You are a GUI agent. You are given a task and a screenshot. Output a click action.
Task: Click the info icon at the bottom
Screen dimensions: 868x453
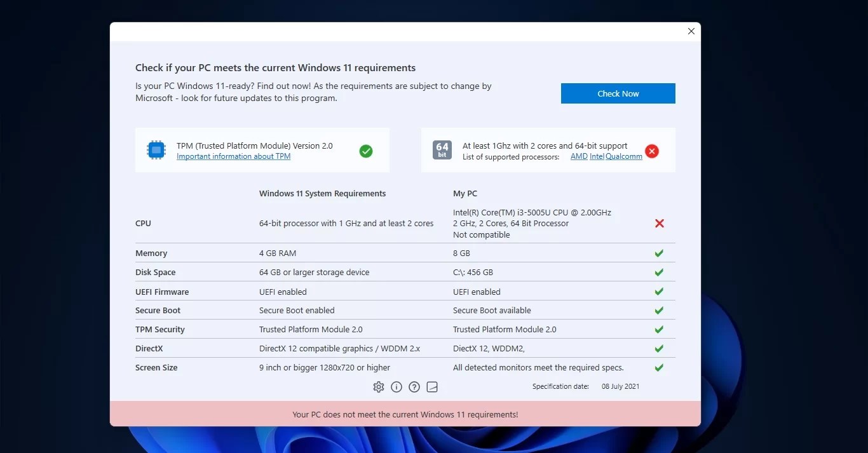(396, 386)
